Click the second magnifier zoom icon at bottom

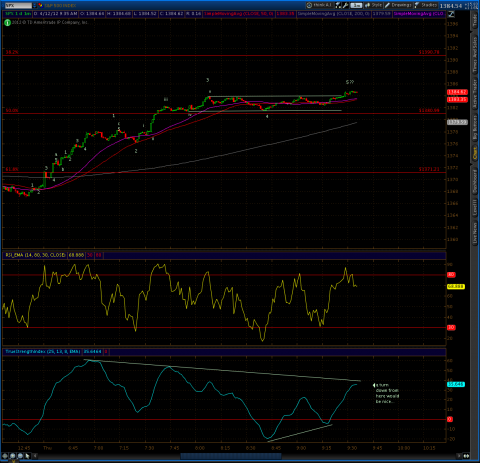(x=13, y=456)
